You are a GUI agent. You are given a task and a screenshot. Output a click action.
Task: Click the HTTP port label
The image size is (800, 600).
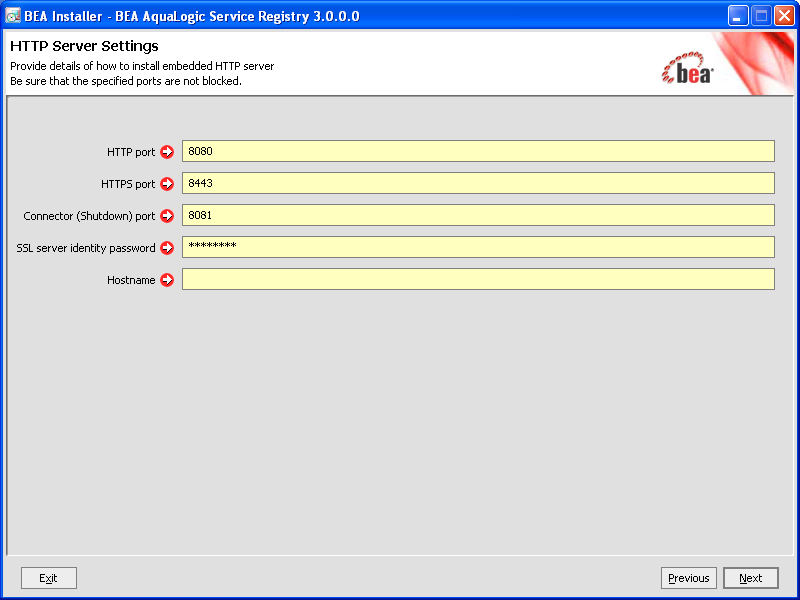click(131, 152)
